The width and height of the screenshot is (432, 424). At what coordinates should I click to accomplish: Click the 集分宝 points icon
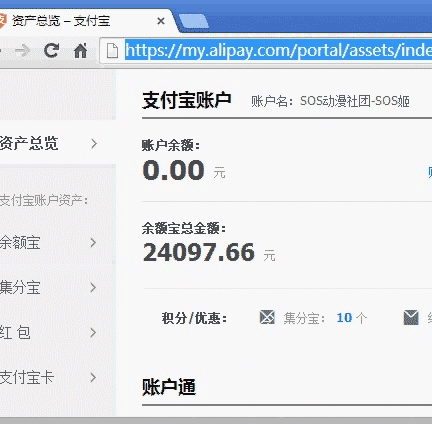tap(267, 317)
